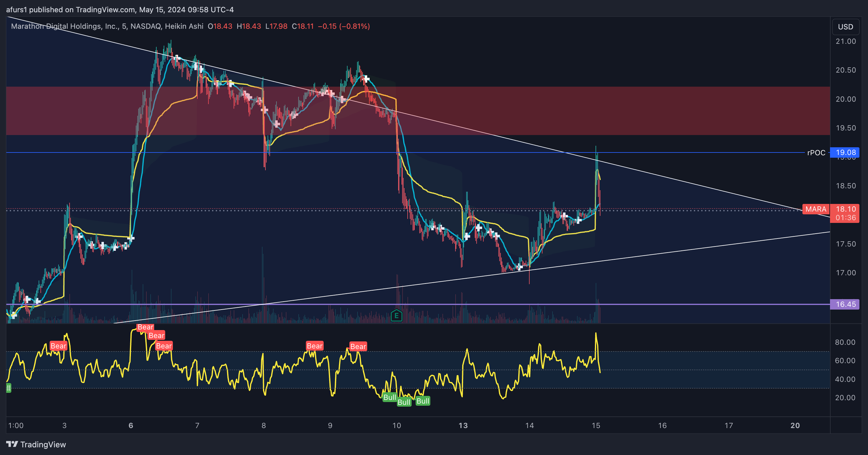
Task: Click the 17.00 price axis label
Action: point(845,273)
